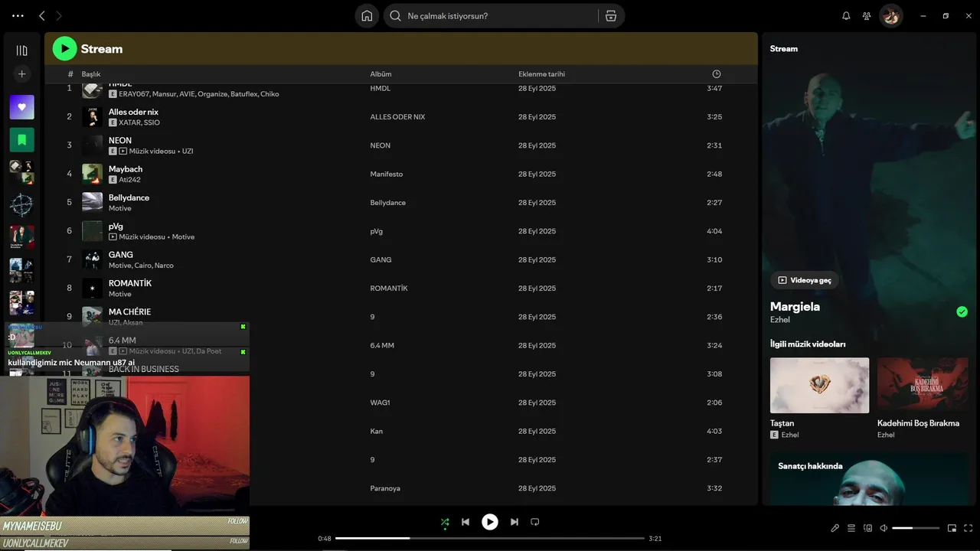Select the track 'Bellydance'
The image size is (980, 551).
[129, 197]
